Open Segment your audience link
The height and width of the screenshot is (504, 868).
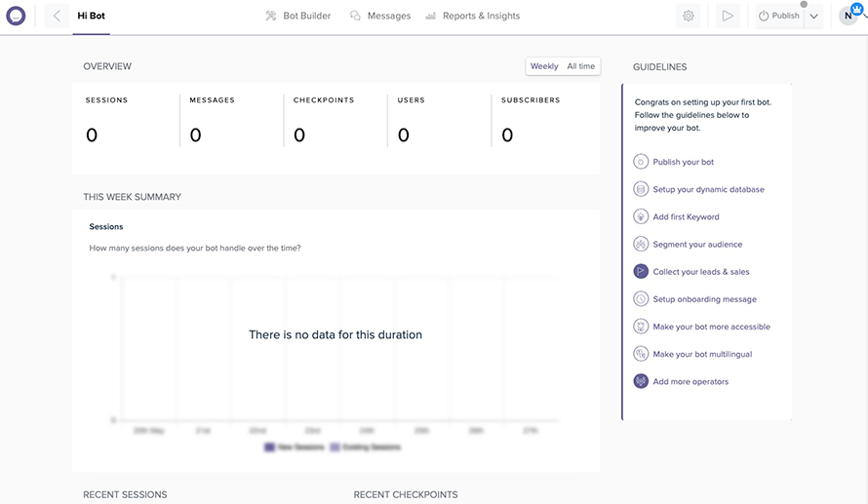coord(697,244)
